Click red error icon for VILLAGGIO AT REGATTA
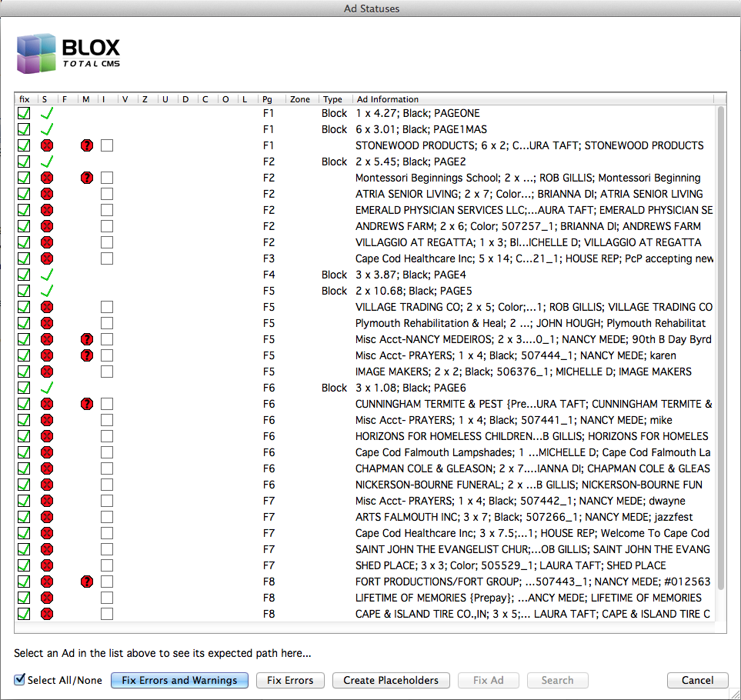This screenshot has height=700, width=741. point(47,242)
